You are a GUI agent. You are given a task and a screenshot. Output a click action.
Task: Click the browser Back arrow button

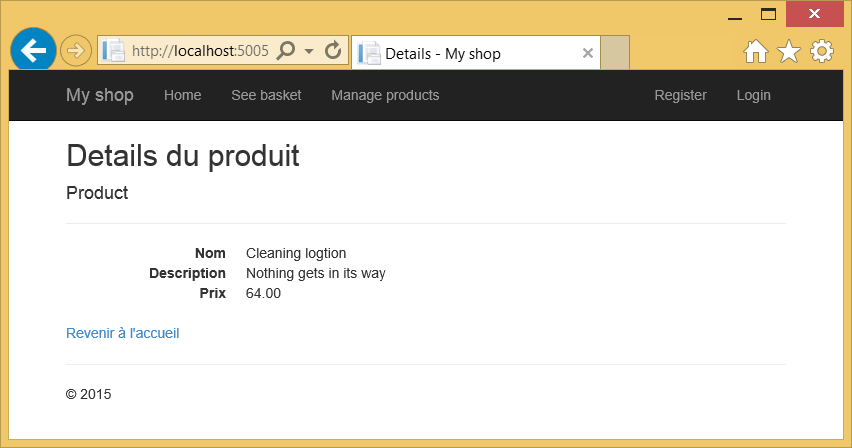pos(33,51)
